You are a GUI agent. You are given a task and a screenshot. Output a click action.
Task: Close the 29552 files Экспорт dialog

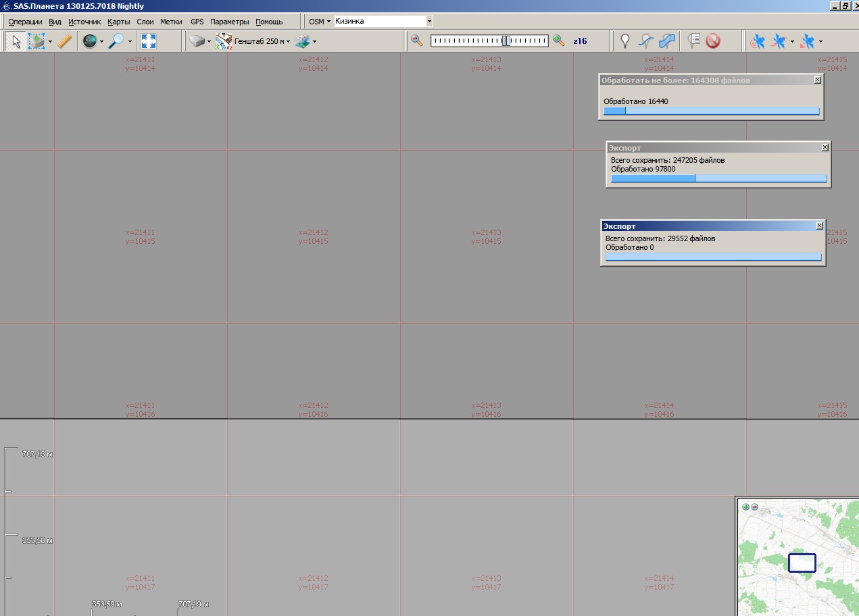click(820, 226)
